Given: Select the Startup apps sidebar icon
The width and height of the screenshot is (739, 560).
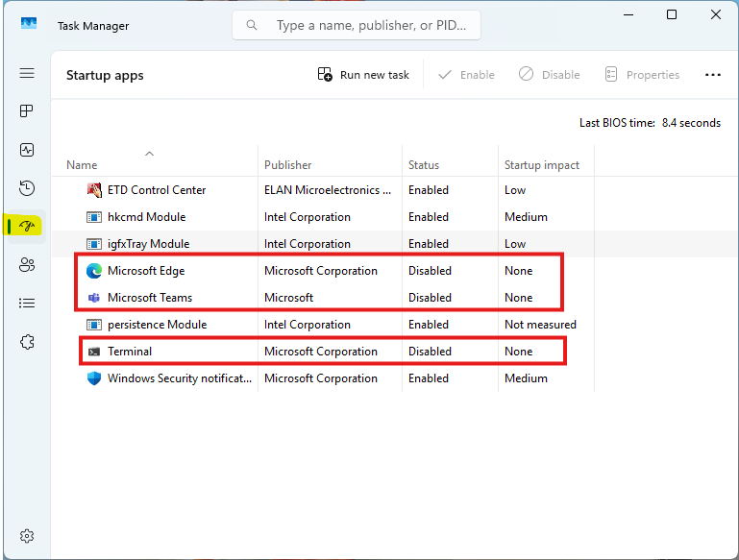Looking at the screenshot, I should (x=27, y=227).
